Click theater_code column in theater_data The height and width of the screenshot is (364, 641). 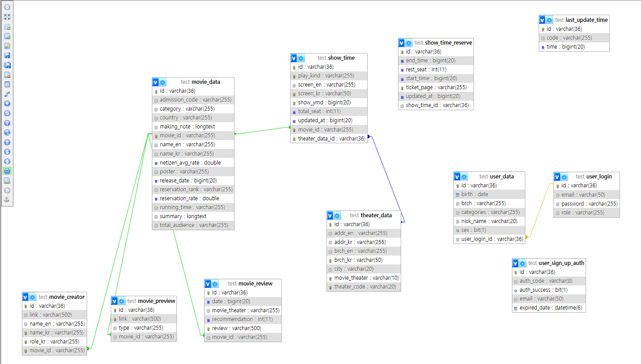click(364, 287)
